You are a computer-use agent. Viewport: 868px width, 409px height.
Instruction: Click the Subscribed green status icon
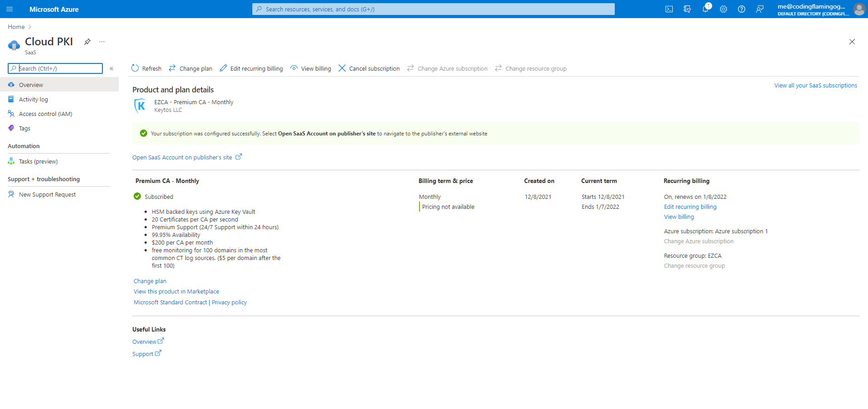tap(137, 196)
